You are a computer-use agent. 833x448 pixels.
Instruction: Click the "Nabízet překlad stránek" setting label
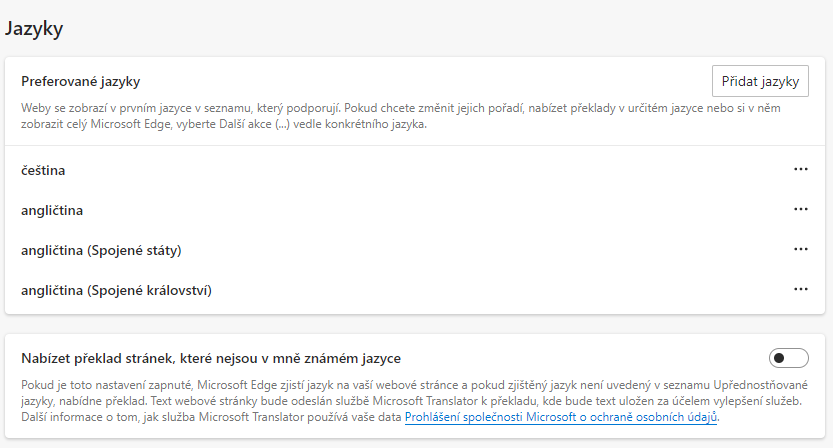211,357
